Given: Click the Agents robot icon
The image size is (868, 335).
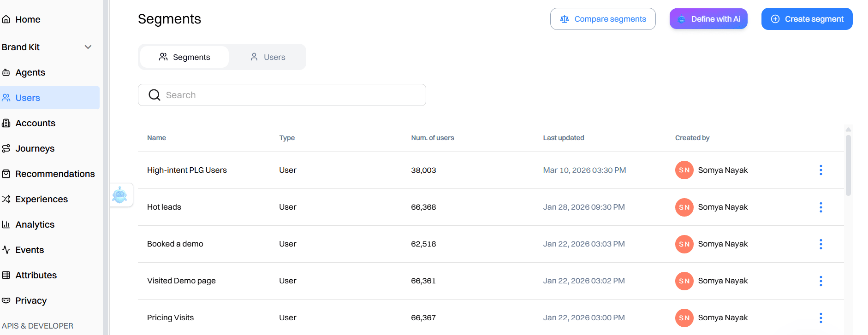Looking at the screenshot, I should pos(6,72).
